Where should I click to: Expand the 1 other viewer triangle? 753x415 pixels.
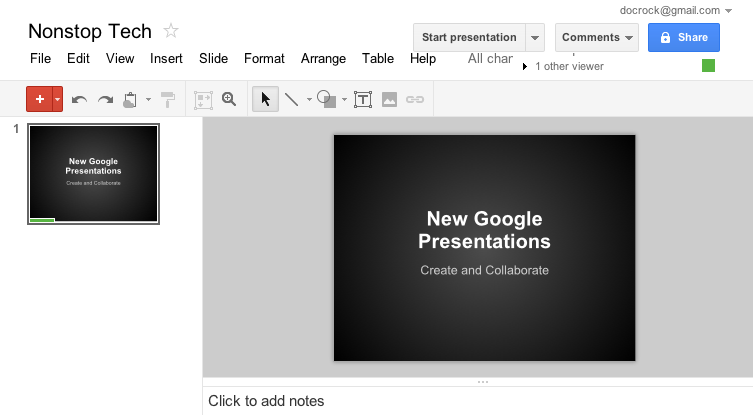[525, 67]
